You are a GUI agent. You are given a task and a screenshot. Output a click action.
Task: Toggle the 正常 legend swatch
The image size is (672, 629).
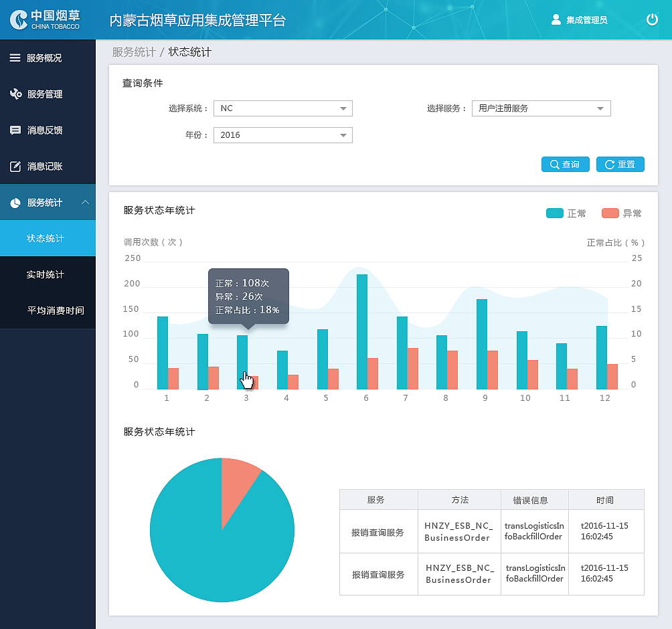coord(555,213)
